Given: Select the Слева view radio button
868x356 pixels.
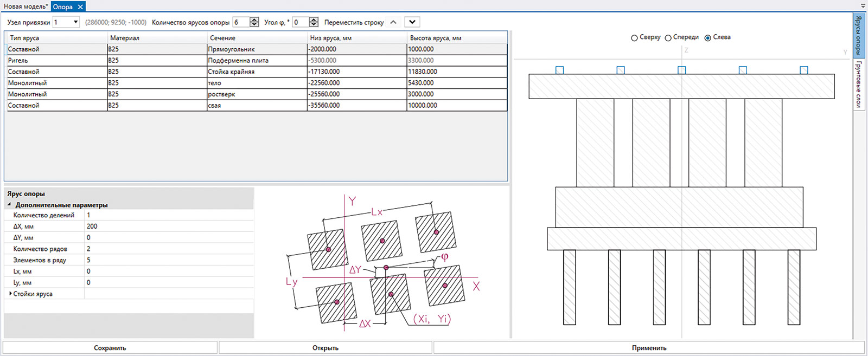Looking at the screenshot, I should tap(707, 38).
